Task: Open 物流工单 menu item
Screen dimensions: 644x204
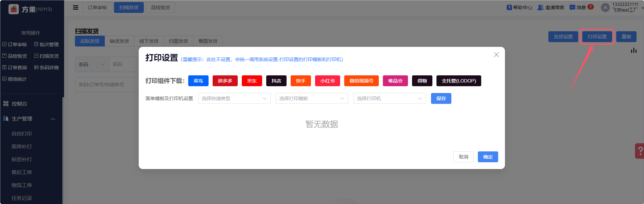Action: point(22,185)
